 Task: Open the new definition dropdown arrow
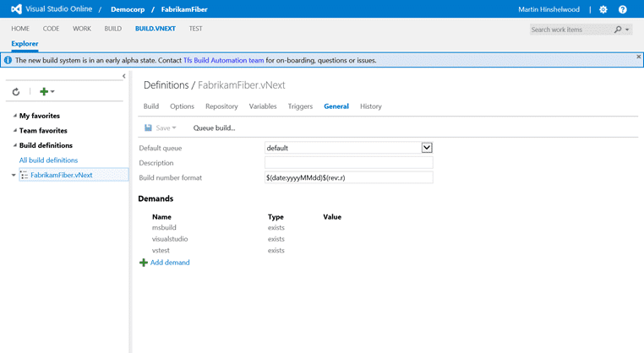[x=52, y=91]
